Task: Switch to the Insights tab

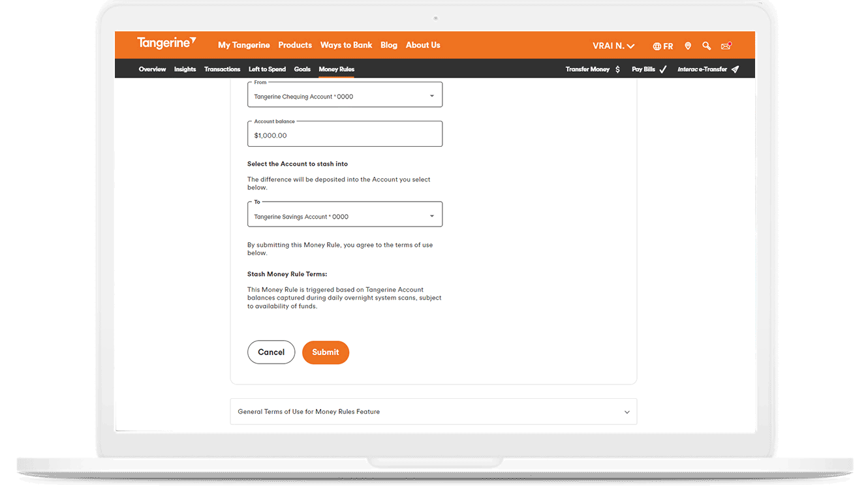Action: pyautogui.click(x=185, y=69)
